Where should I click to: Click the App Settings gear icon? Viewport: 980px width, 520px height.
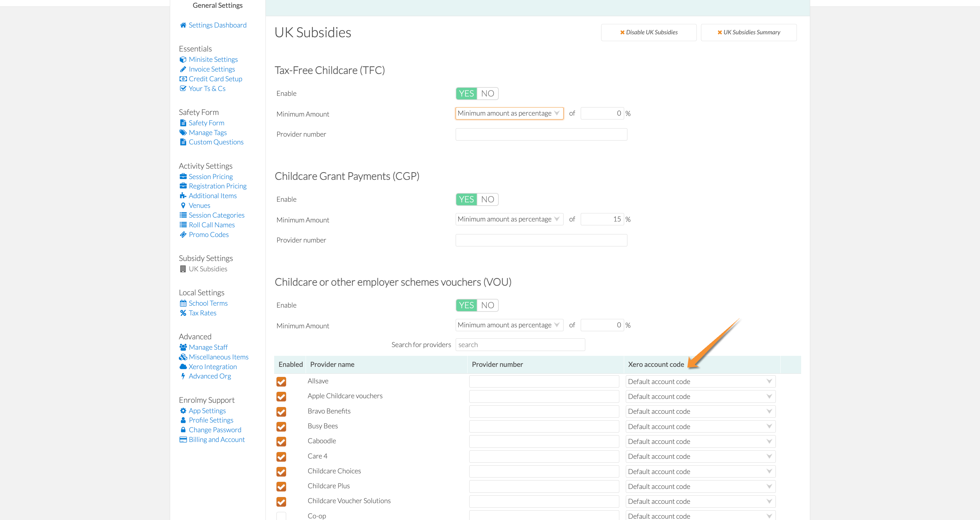(183, 411)
